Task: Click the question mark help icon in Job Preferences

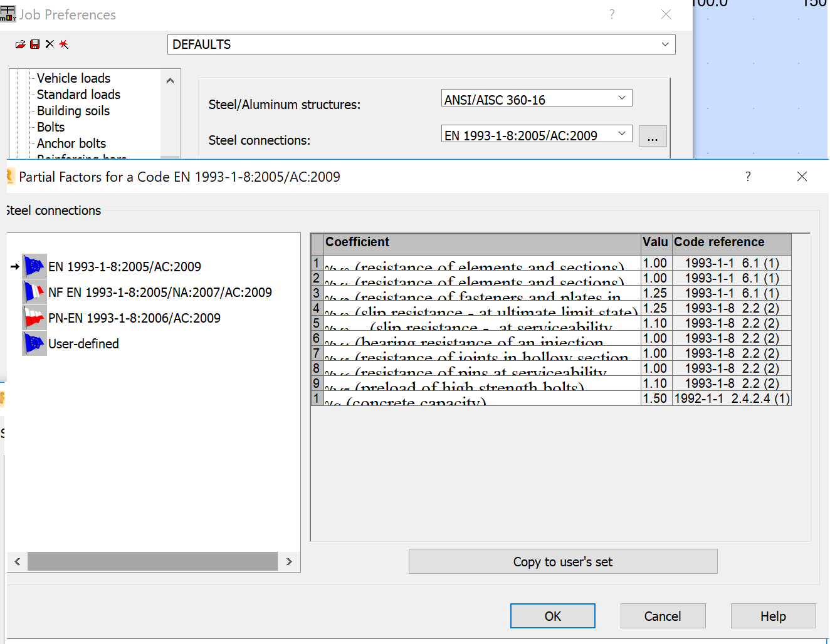Action: point(612,14)
